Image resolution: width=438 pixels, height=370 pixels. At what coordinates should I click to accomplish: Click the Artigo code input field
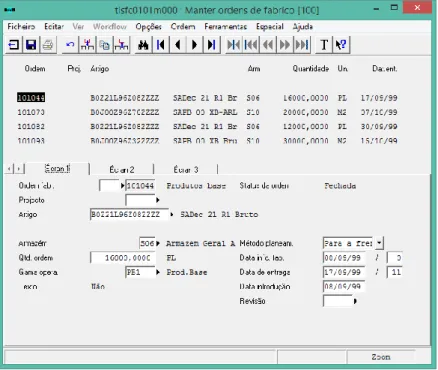[x=129, y=214]
